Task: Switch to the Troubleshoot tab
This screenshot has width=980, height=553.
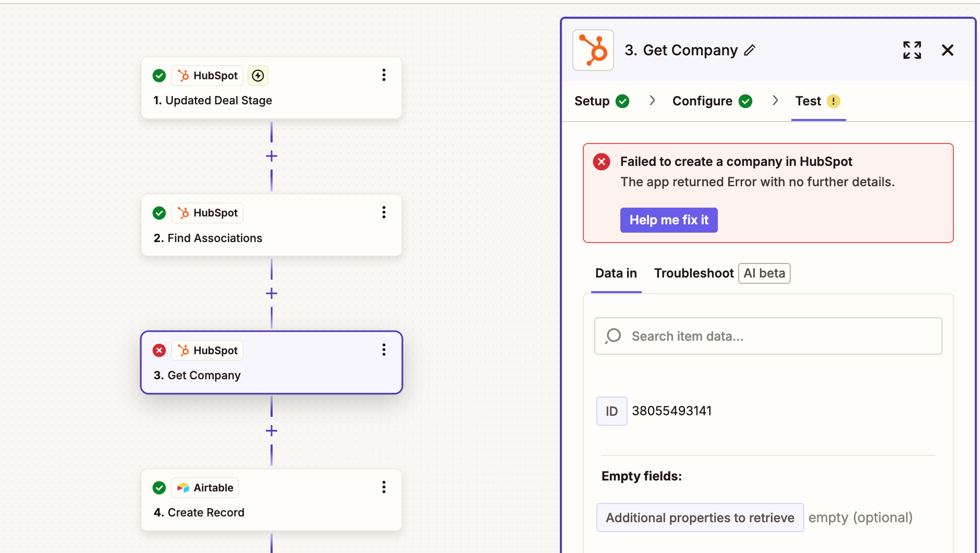Action: point(694,273)
